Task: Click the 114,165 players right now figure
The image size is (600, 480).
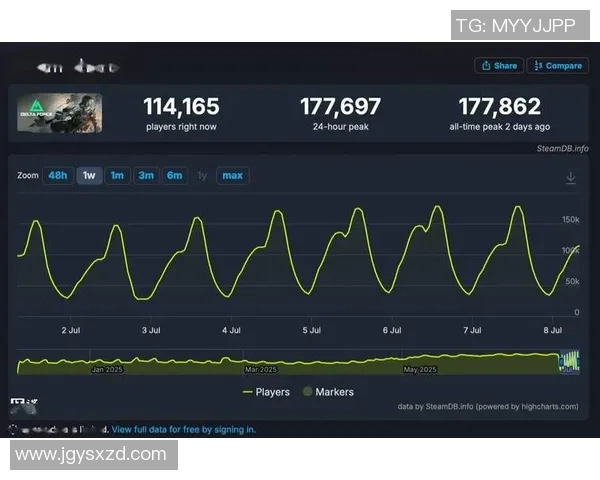Action: (181, 107)
